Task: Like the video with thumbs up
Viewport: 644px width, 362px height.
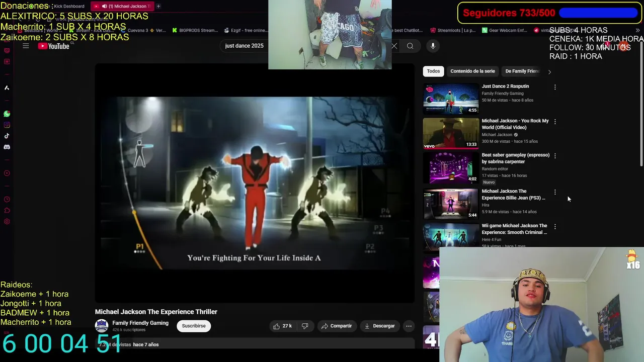Action: tap(282, 326)
